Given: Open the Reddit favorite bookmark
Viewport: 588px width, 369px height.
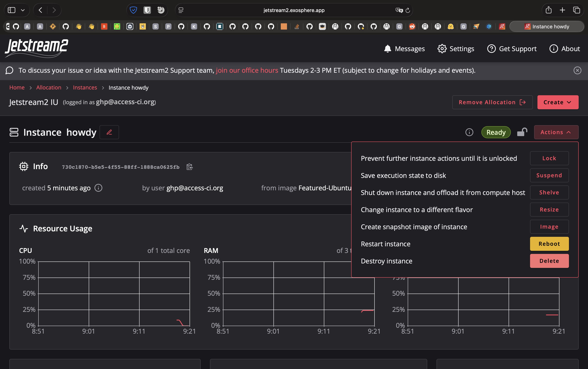Looking at the screenshot, I should point(412,26).
